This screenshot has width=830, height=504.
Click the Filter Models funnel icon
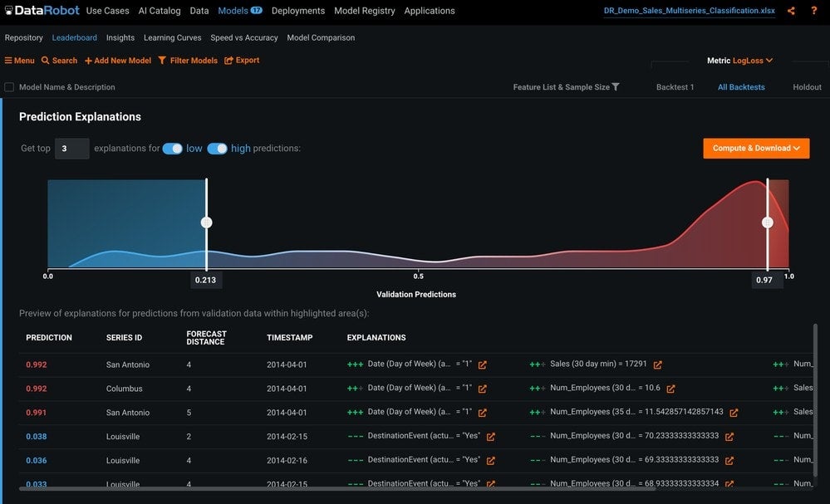(x=162, y=61)
